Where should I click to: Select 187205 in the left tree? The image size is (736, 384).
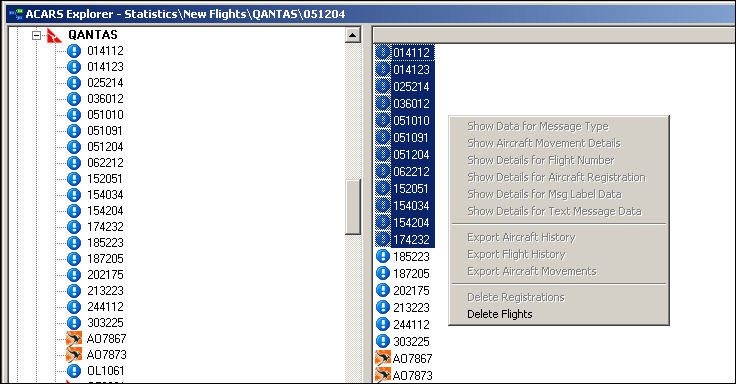105,259
